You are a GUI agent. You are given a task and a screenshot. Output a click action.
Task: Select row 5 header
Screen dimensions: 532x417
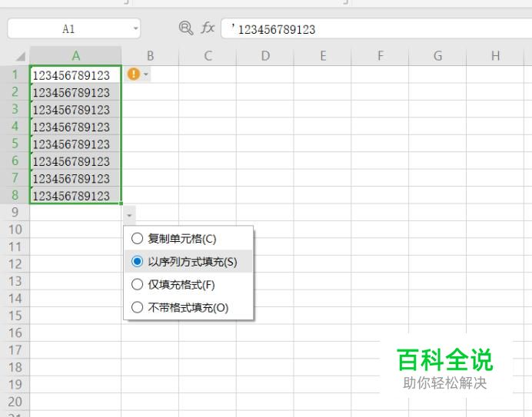[15, 144]
